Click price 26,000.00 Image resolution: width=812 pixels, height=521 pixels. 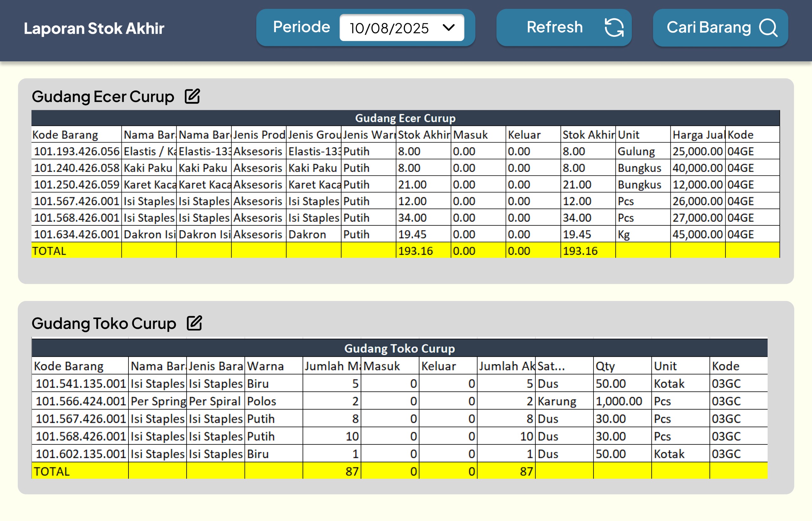[698, 201]
